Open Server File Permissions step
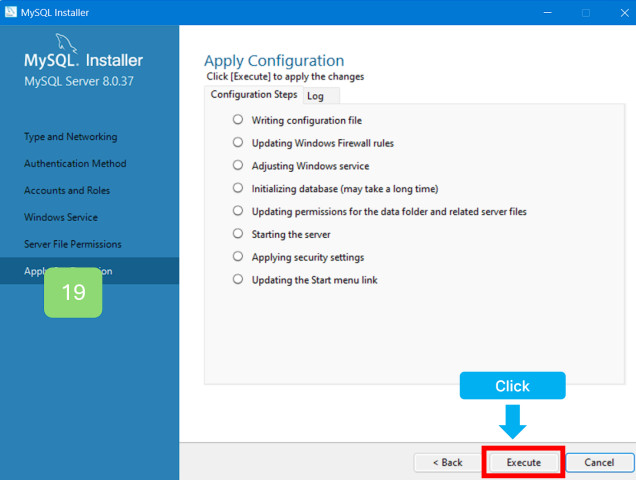This screenshot has height=480, width=636. point(73,244)
